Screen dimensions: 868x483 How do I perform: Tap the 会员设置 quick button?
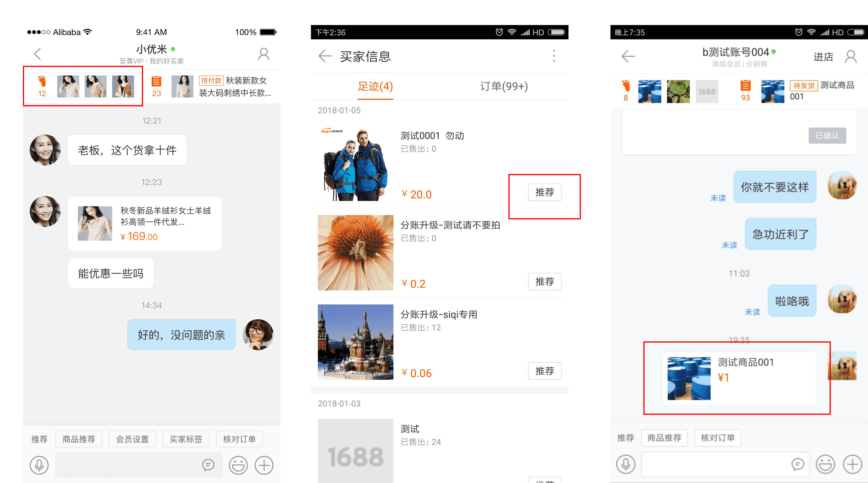pos(132,439)
